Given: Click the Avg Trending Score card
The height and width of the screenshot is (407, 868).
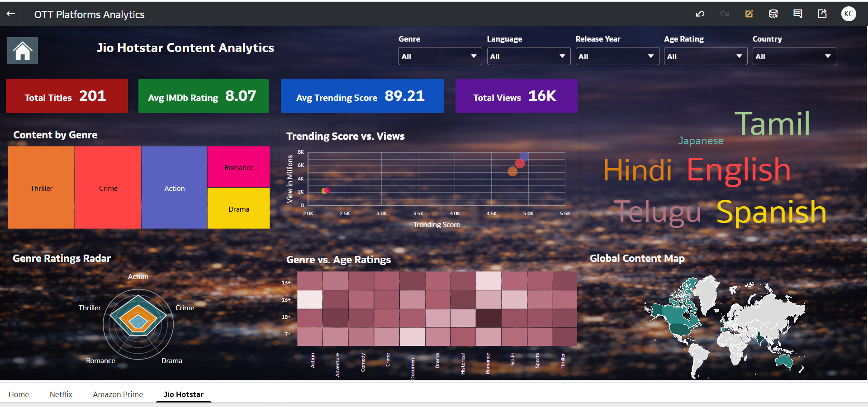Looking at the screenshot, I should click(x=362, y=96).
